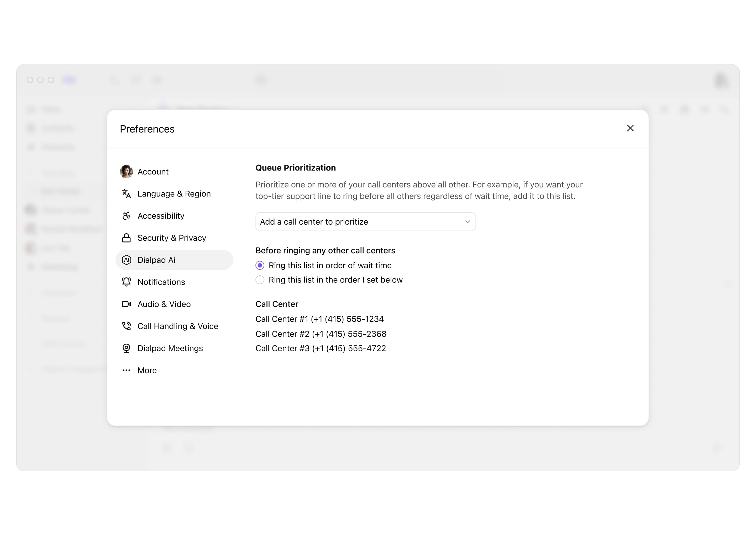Screen dimensions: 756x536
Task: Click Call Center #2 (+1 (415) 555-2368
Action: [321, 334]
